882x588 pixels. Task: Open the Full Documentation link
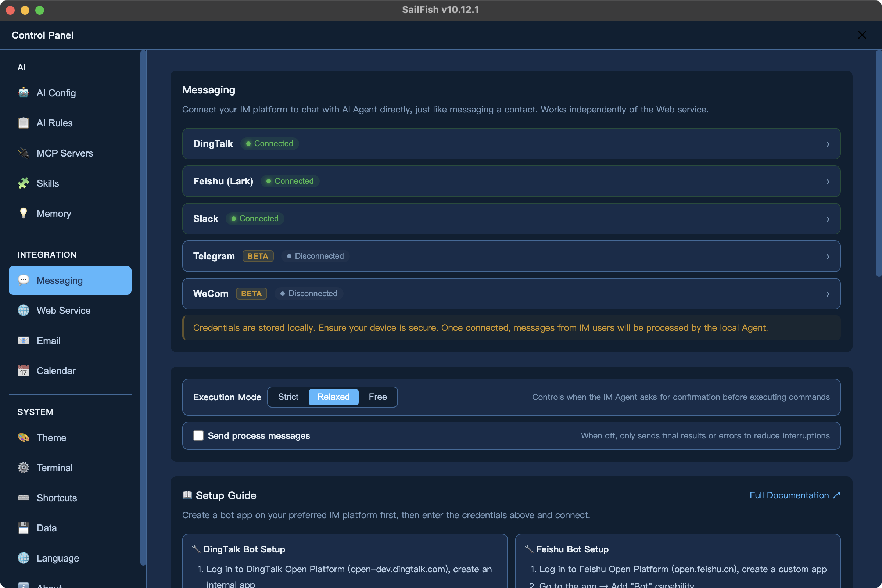tap(794, 495)
